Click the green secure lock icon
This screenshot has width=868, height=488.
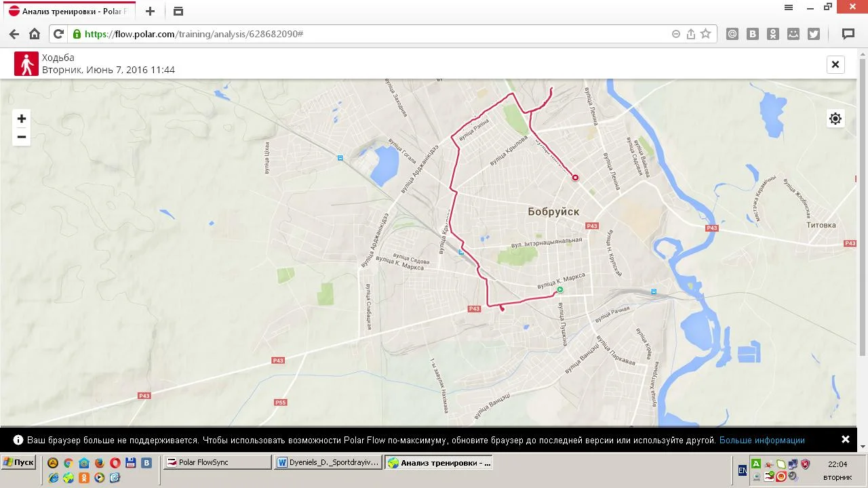(77, 34)
